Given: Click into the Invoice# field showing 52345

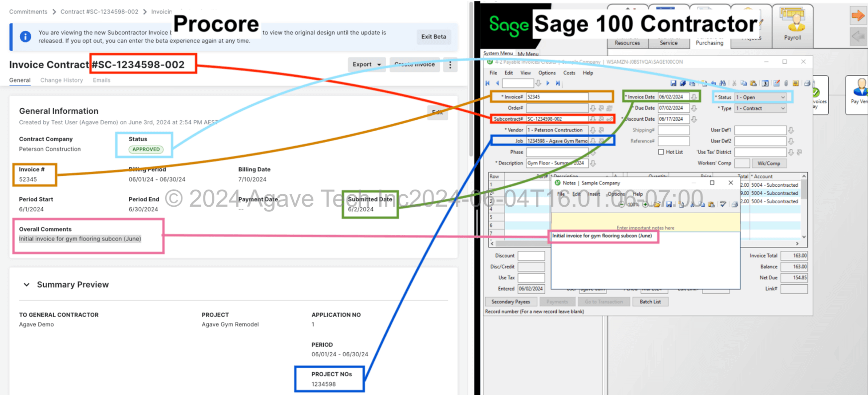Looking at the screenshot, I should click(557, 97).
